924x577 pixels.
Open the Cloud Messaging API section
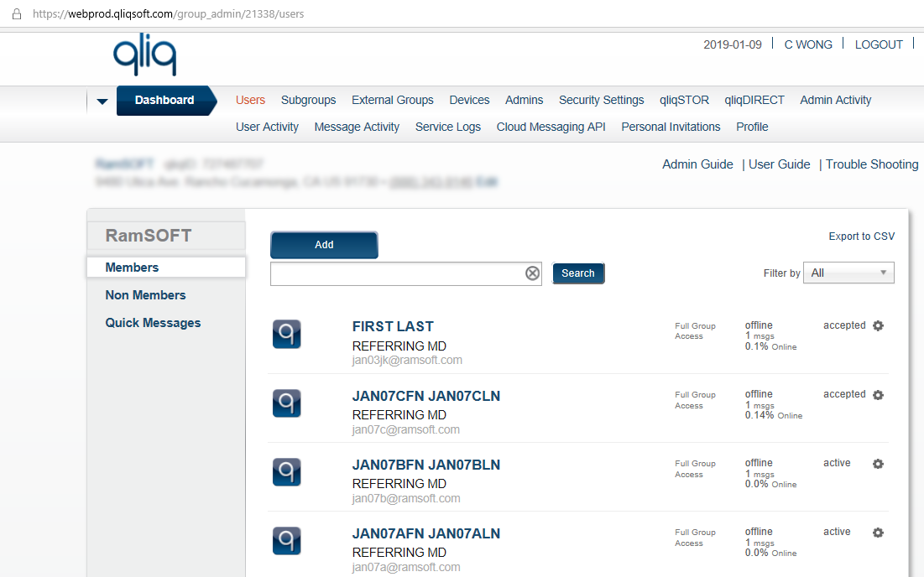tap(551, 127)
